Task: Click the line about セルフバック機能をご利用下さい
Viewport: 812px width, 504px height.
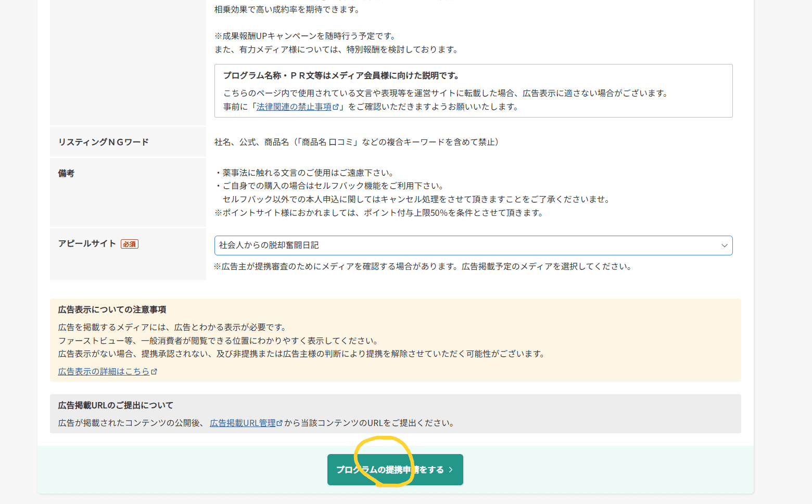Action: tap(330, 186)
